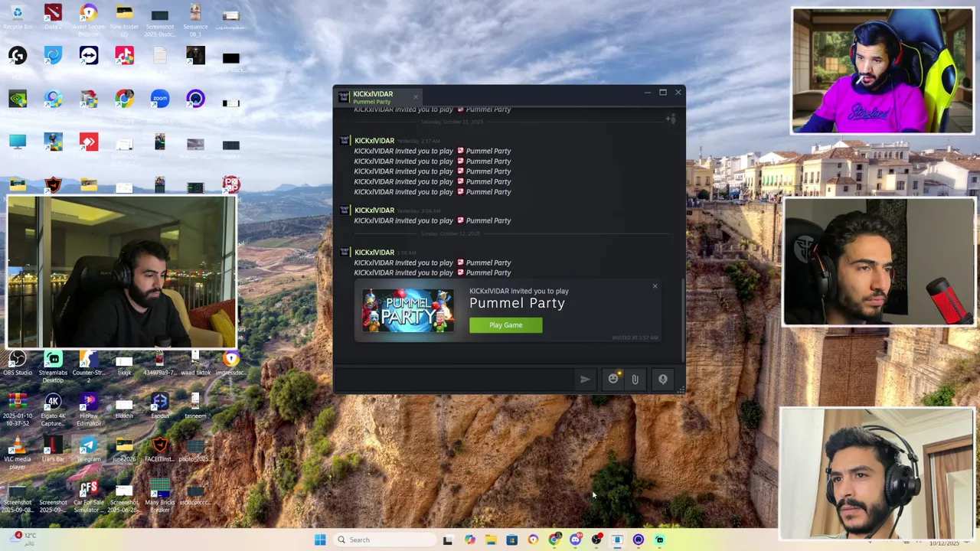The image size is (980, 551).
Task: Open the Recycle Bin desktop icon
Action: click(x=18, y=17)
